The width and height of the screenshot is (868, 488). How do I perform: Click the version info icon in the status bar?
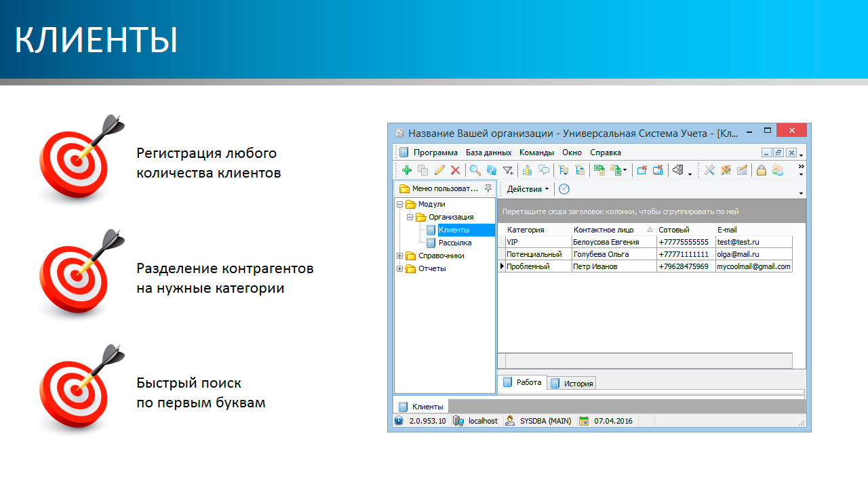point(399,421)
